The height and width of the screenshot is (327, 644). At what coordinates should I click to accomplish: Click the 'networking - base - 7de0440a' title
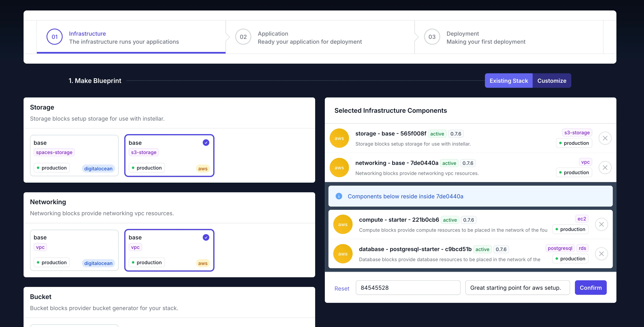click(397, 163)
